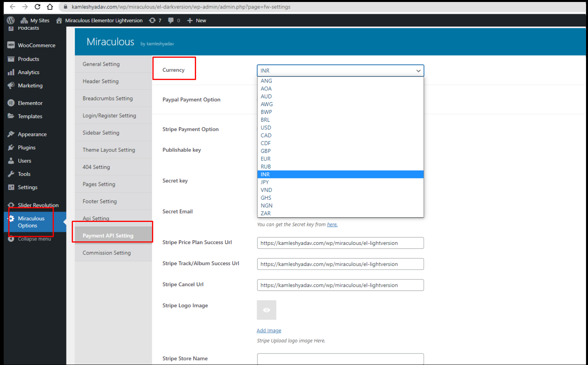Viewport: 588px width, 365px height.
Task: Click Miraculous Elementor Lightversion site link
Action: [x=99, y=20]
